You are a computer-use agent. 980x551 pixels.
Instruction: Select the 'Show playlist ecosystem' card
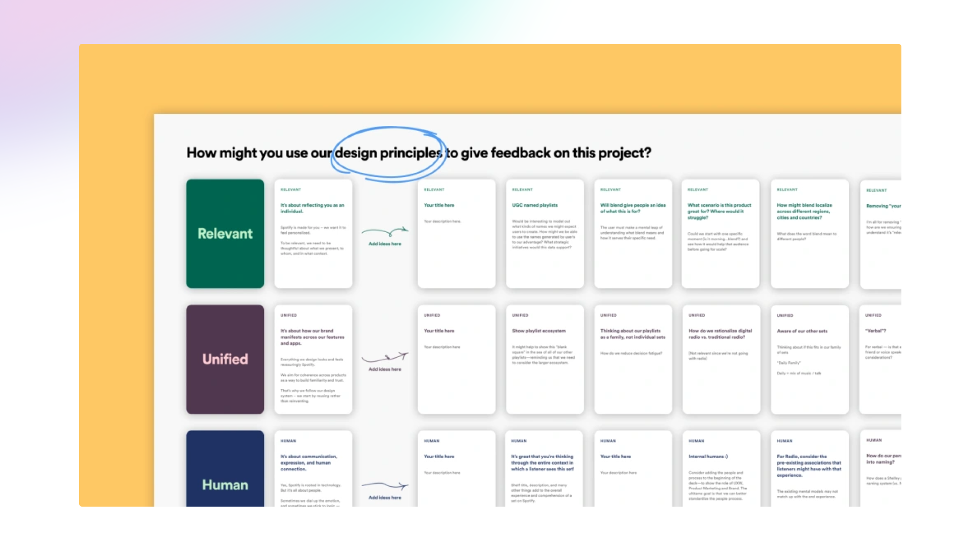(545, 359)
